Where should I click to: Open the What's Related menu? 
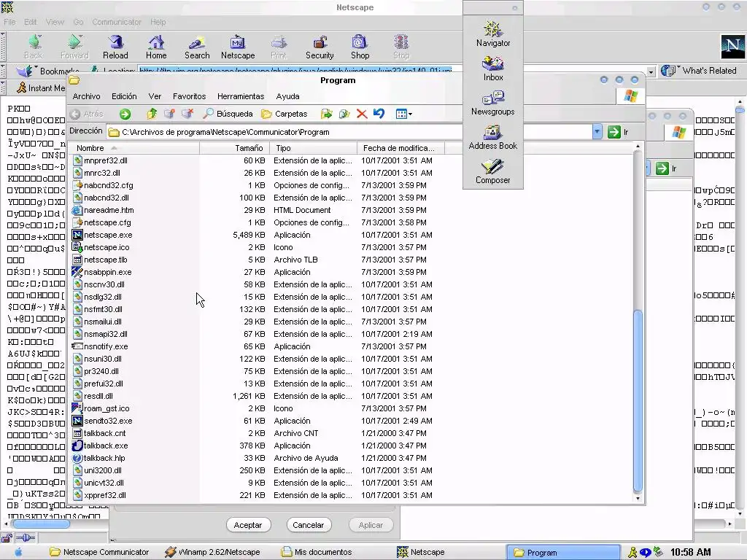(699, 71)
